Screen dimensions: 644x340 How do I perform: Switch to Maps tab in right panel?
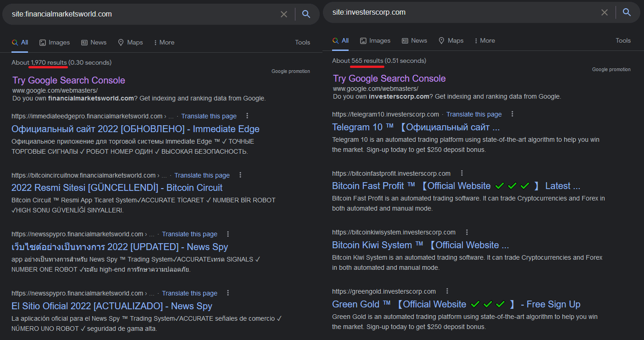click(x=451, y=40)
